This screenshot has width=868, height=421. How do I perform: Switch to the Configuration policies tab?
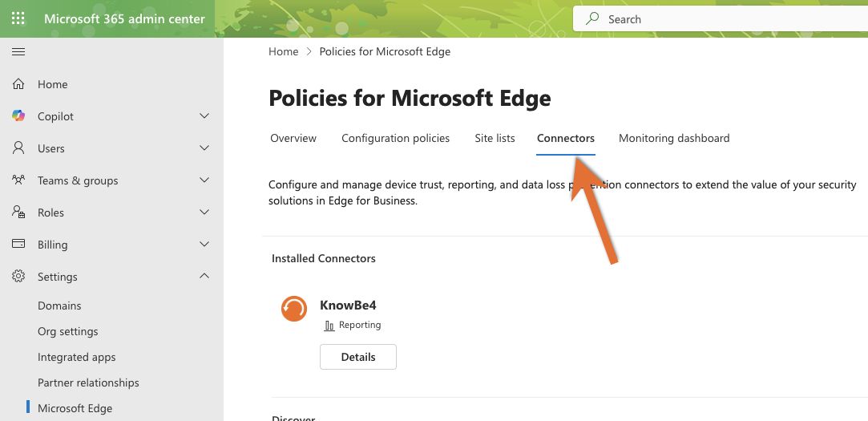click(395, 138)
